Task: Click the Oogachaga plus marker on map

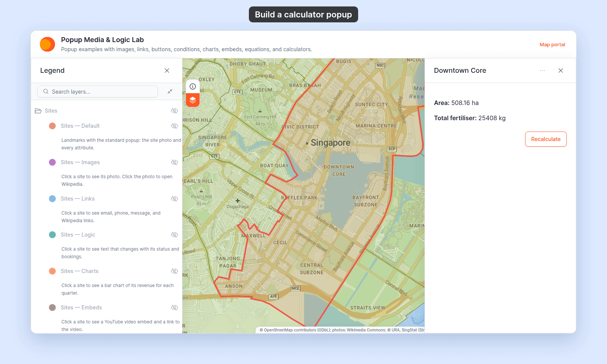Action: click(237, 201)
